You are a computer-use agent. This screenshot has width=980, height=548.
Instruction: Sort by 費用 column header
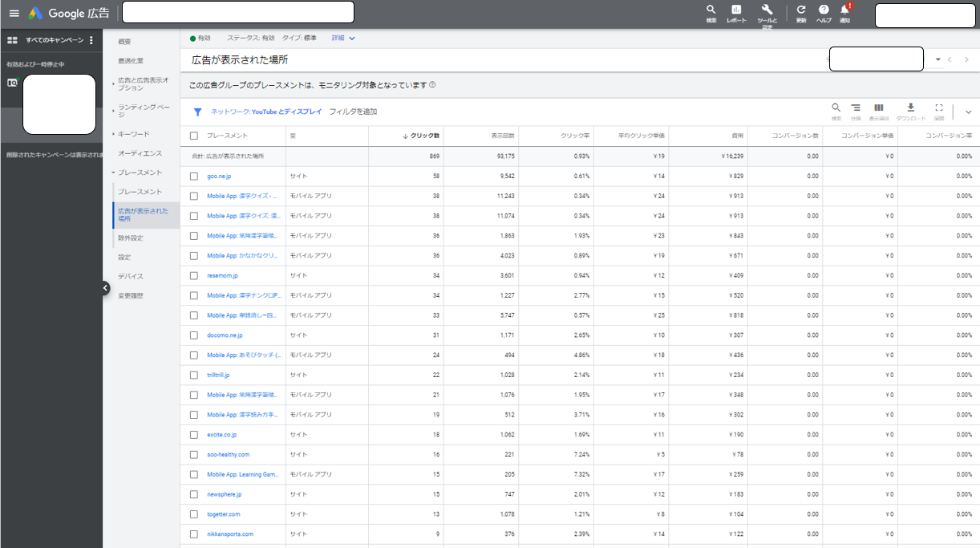click(737, 136)
